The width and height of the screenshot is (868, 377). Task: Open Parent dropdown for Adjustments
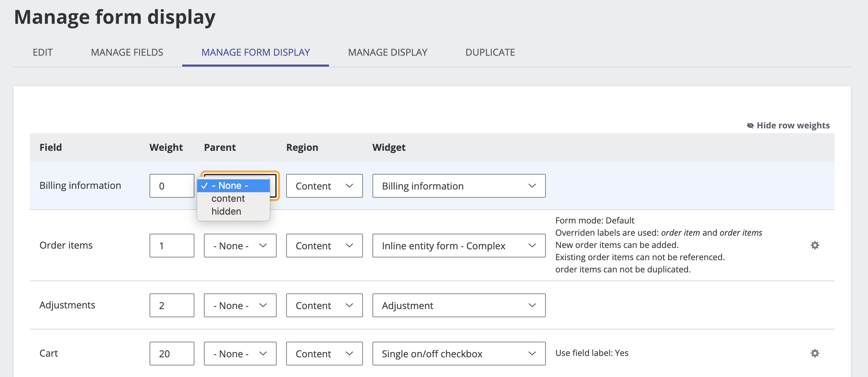click(x=240, y=305)
